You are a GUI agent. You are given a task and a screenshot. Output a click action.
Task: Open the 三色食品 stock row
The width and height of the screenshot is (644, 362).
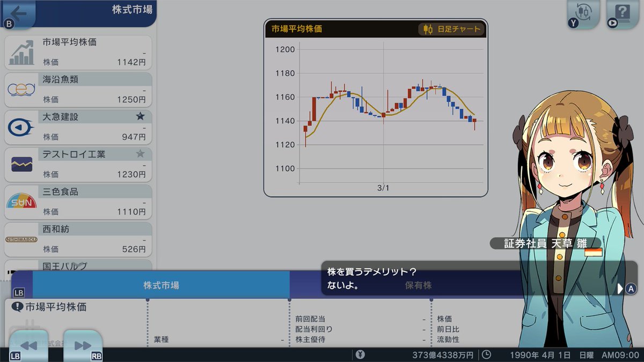(x=78, y=202)
